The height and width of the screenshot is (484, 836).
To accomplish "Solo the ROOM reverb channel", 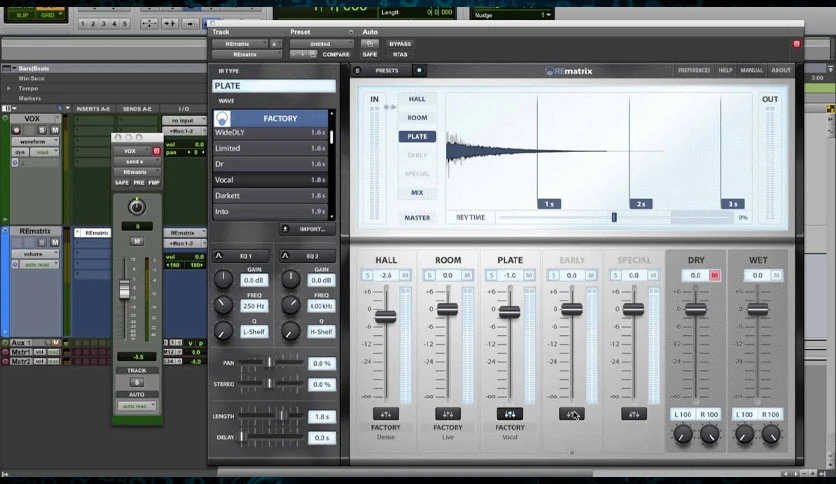I will [x=429, y=275].
